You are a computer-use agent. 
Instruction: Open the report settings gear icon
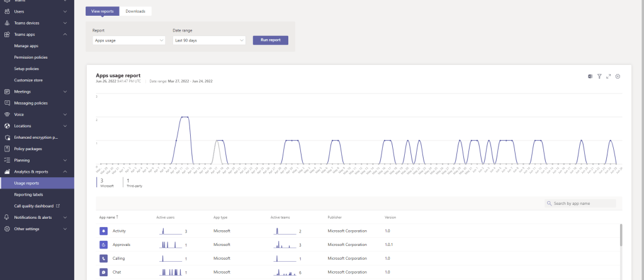click(x=618, y=76)
